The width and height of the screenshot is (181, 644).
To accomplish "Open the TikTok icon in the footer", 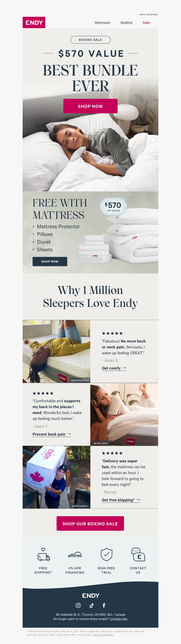I will pyautogui.click(x=91, y=605).
